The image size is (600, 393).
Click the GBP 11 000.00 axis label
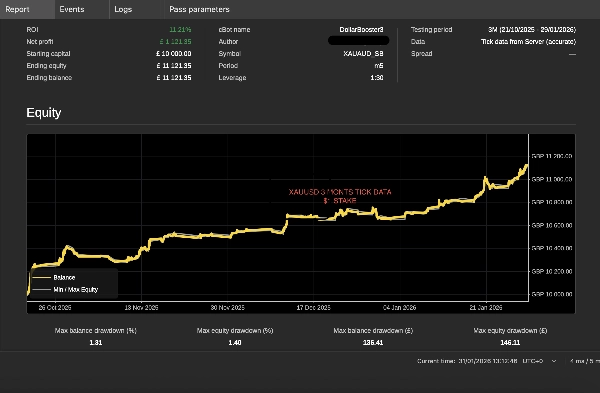[552, 179]
